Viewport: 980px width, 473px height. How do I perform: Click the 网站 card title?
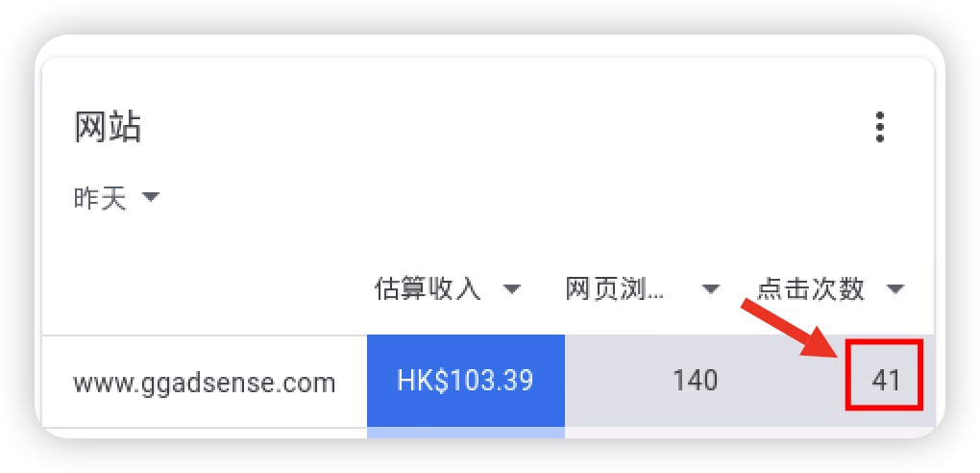tap(108, 127)
